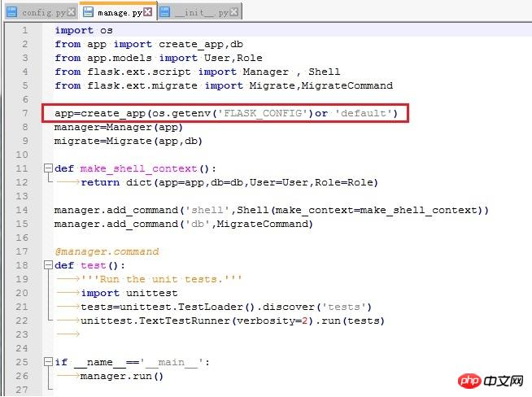Click 'Migrate,MigrateCommand' on line 5

(x=321, y=86)
